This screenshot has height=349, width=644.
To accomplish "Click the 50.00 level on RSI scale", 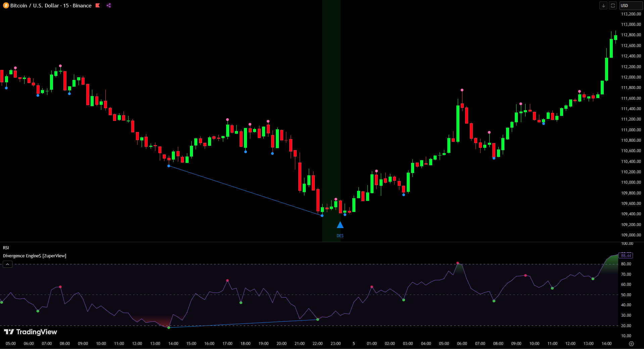I will click(626, 295).
